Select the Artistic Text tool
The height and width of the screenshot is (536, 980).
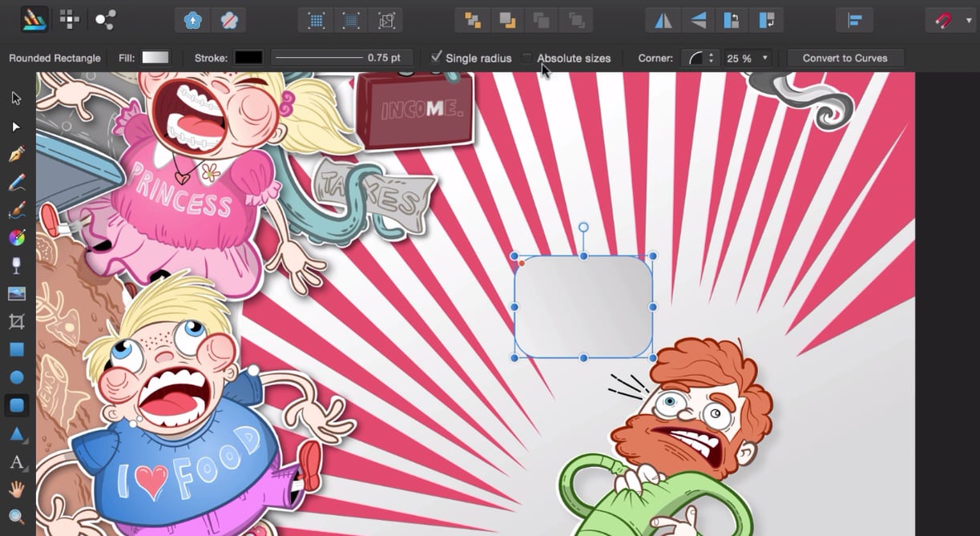point(17,462)
